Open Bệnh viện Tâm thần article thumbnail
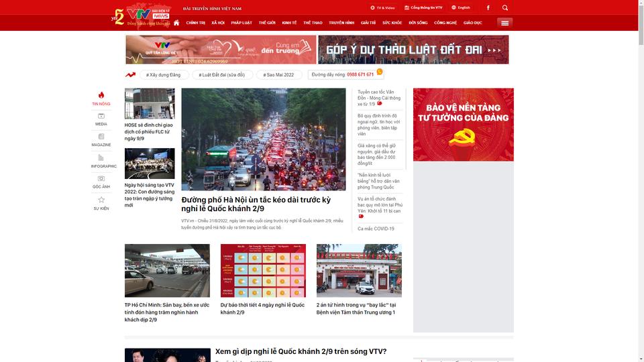 point(359,270)
